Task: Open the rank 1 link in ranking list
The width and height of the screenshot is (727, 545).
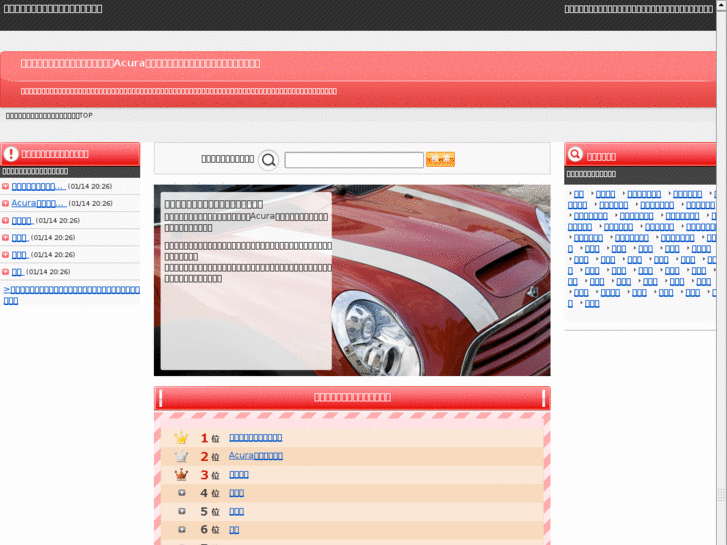Action: point(256,438)
